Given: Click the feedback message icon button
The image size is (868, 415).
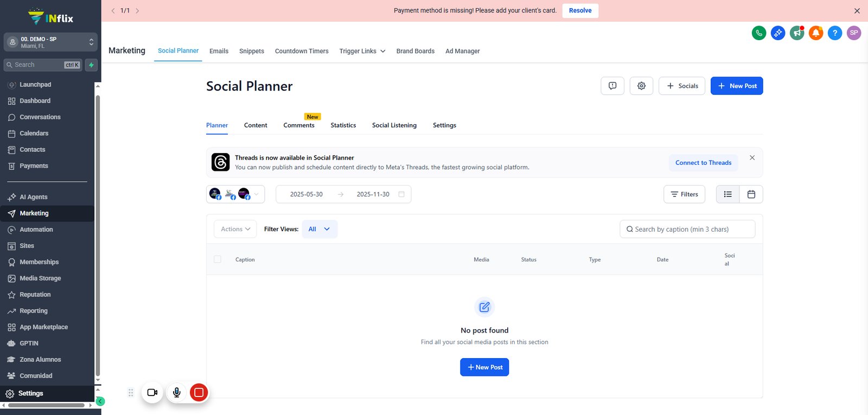Looking at the screenshot, I should tap(612, 86).
